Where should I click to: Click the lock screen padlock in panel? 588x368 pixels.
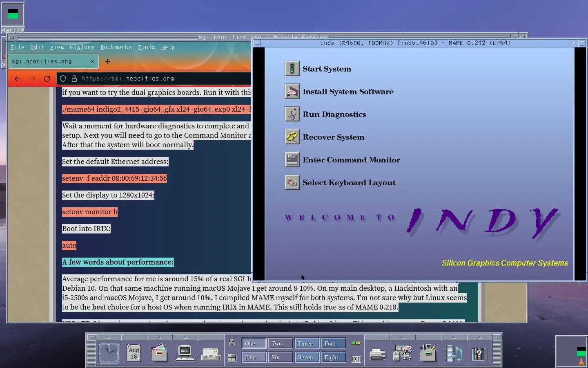[x=232, y=342]
